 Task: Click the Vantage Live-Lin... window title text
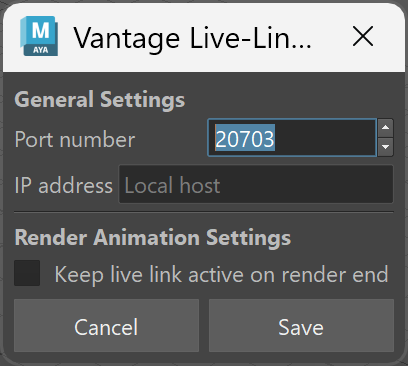pyautogui.click(x=192, y=38)
